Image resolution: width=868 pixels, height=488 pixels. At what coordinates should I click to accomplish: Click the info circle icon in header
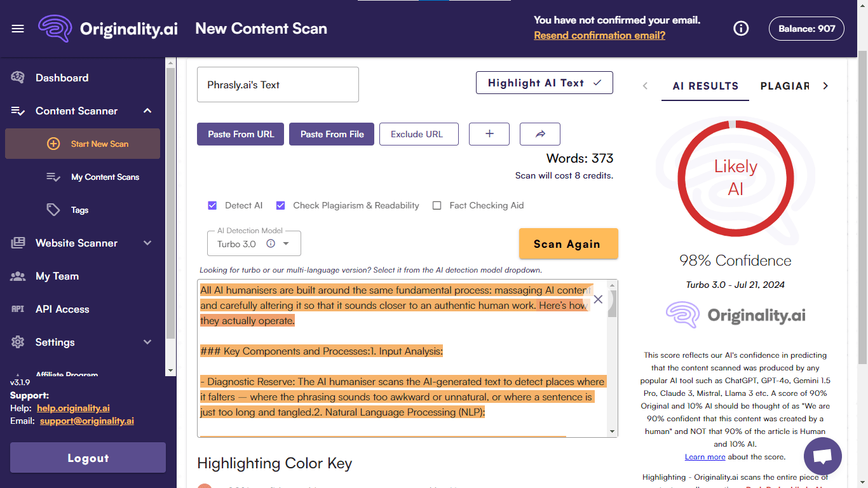click(x=741, y=29)
